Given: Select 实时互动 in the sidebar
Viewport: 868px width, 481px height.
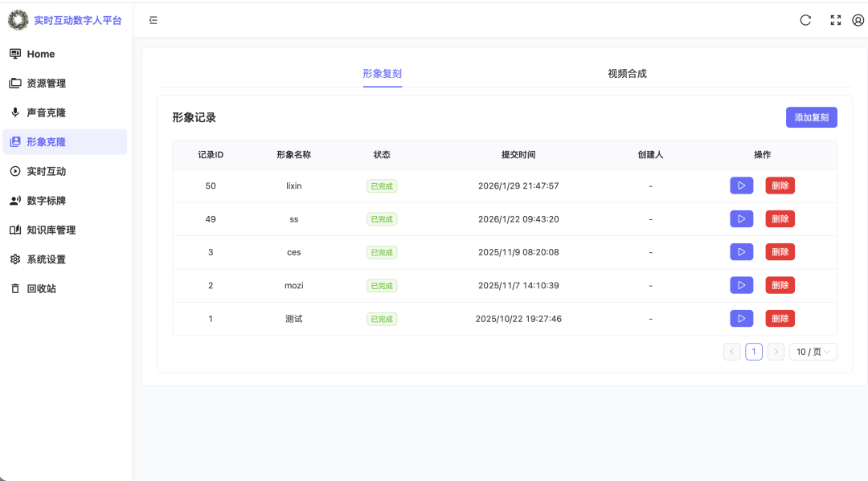Looking at the screenshot, I should (x=48, y=171).
